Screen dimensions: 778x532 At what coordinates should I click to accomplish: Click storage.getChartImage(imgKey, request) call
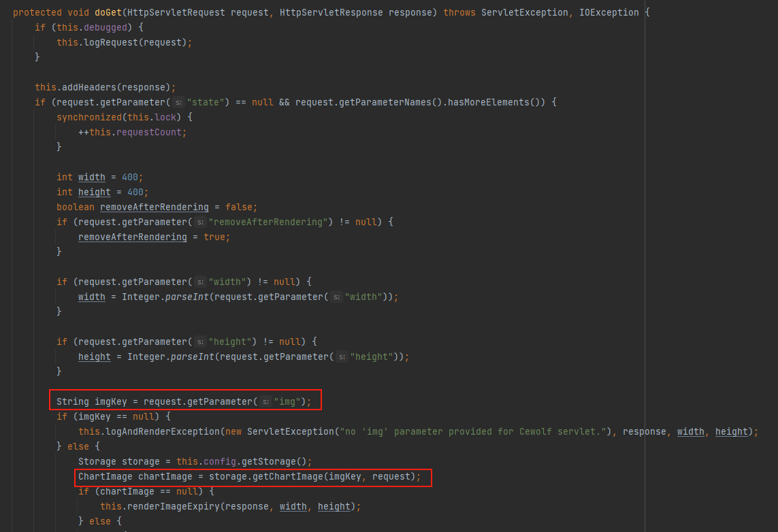point(312,476)
